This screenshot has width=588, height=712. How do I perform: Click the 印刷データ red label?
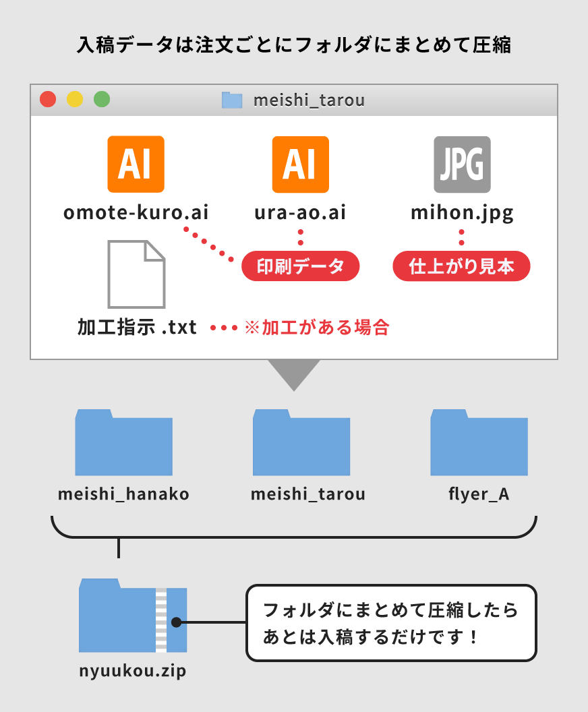point(301,267)
